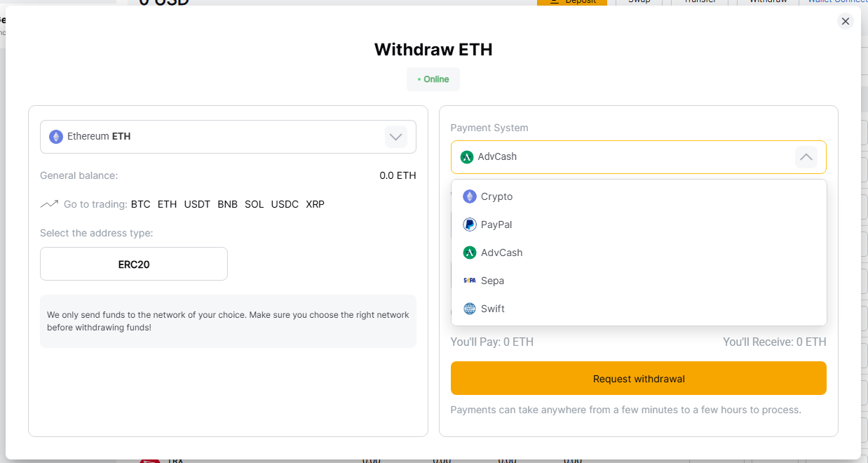Screen dimensions: 868x463
Task: Choose Swift from the payment options
Action: (x=639, y=309)
